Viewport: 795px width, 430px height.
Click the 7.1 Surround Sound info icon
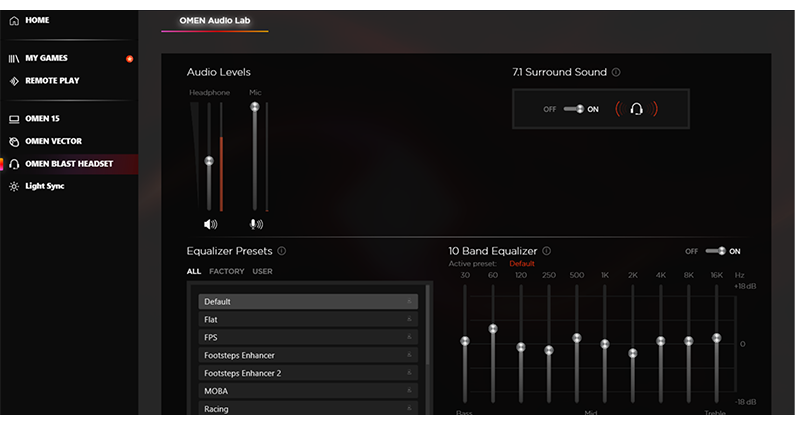click(x=616, y=72)
